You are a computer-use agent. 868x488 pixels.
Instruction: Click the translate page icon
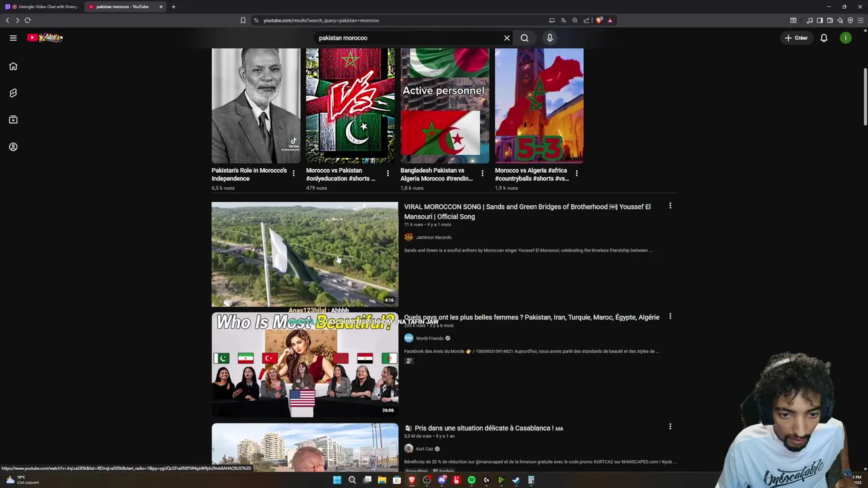pyautogui.click(x=563, y=20)
